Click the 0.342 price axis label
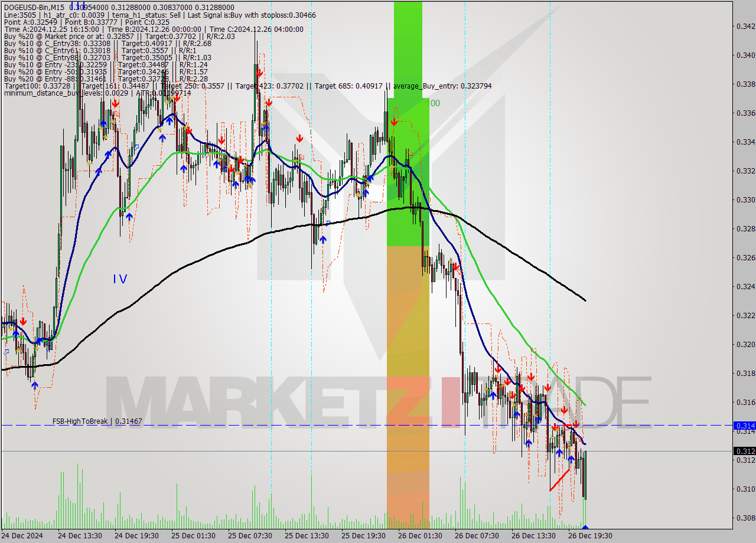 tap(745, 26)
